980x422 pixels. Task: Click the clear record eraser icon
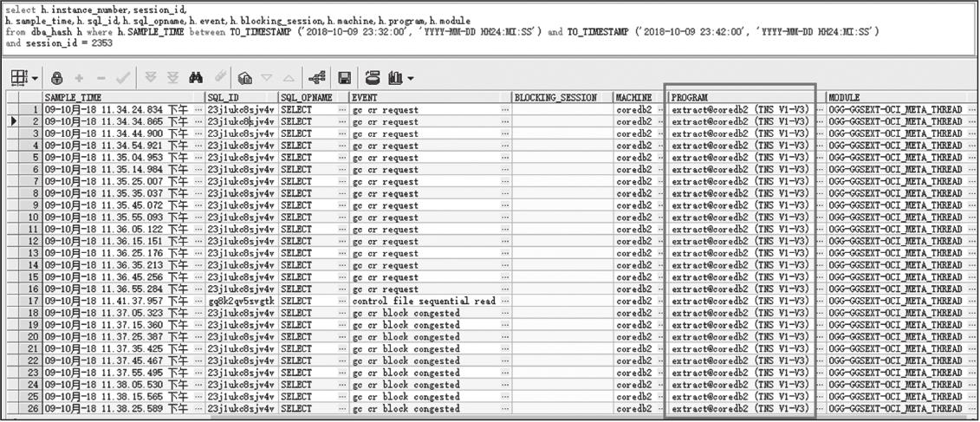click(x=219, y=78)
